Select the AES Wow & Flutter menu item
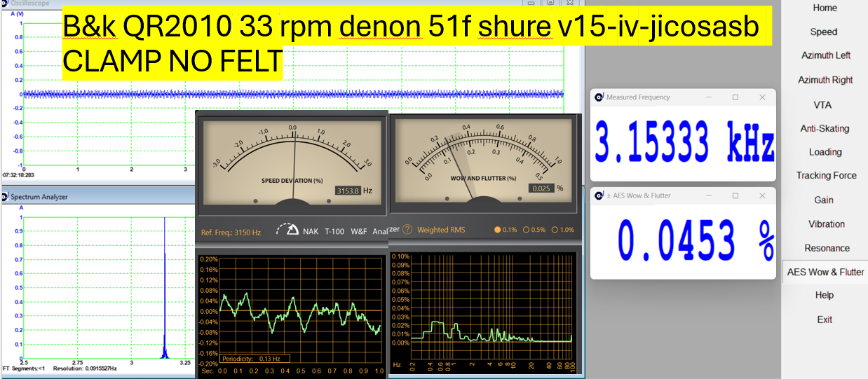The height and width of the screenshot is (379, 868). 825,272
